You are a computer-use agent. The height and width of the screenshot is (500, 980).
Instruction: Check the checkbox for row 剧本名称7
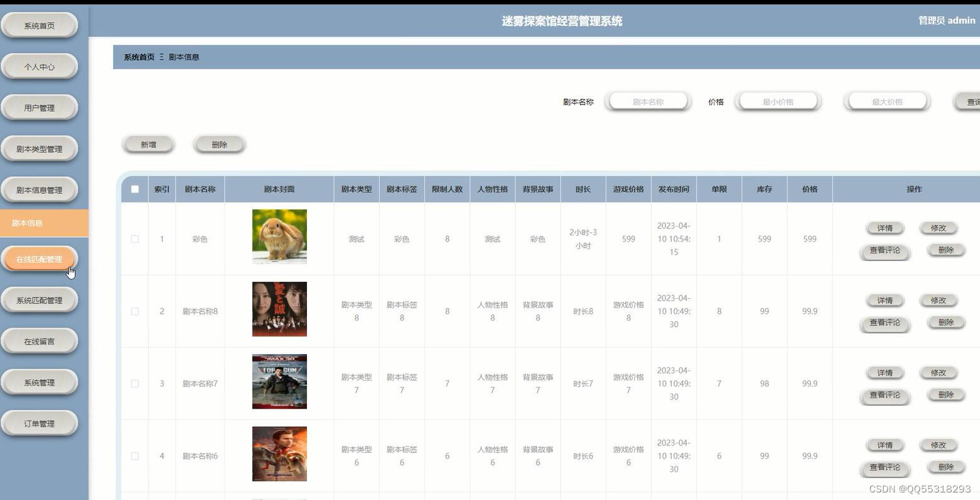pyautogui.click(x=135, y=384)
